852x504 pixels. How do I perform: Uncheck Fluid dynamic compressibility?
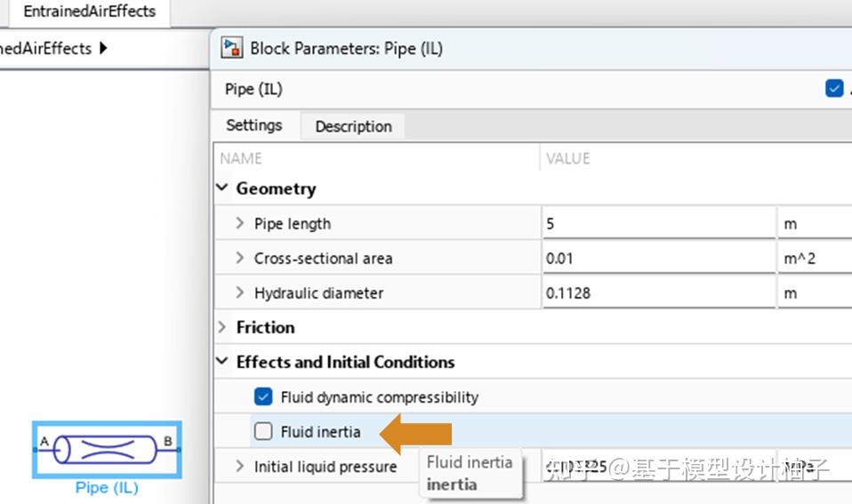(263, 397)
